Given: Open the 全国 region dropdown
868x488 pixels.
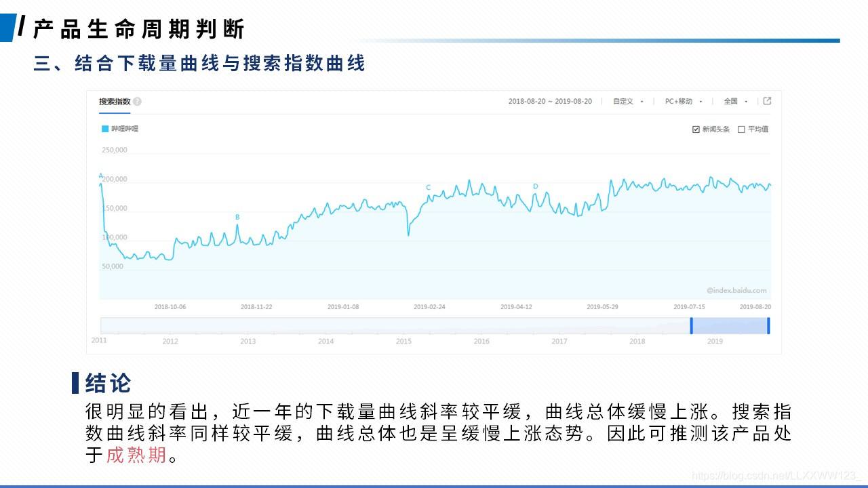Looking at the screenshot, I should coord(736,102).
